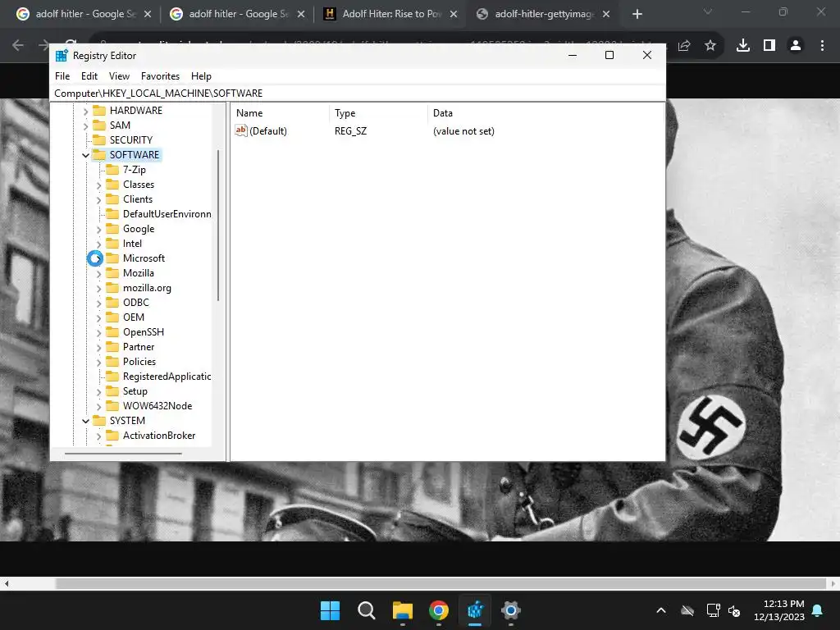
Task: Select the Partner folder icon
Action: (x=112, y=347)
